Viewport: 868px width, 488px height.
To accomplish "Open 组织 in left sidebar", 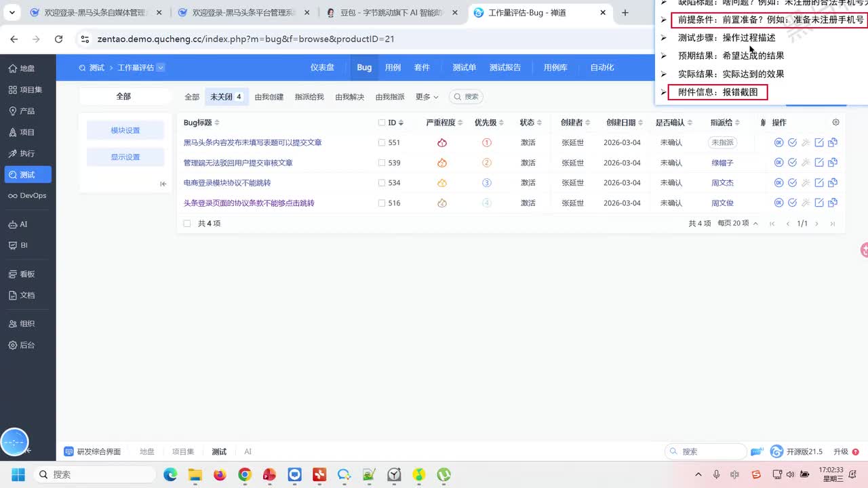I will [x=22, y=324].
